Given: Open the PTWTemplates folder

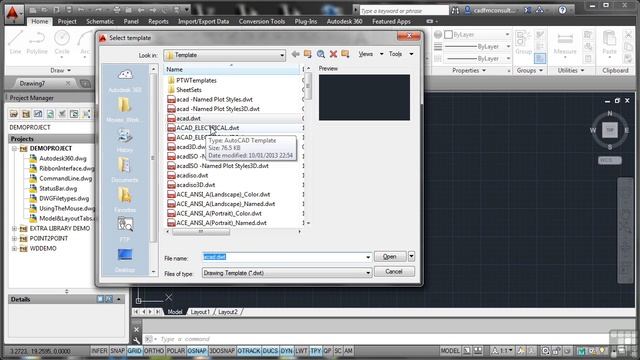Looking at the screenshot, I should pos(196,80).
